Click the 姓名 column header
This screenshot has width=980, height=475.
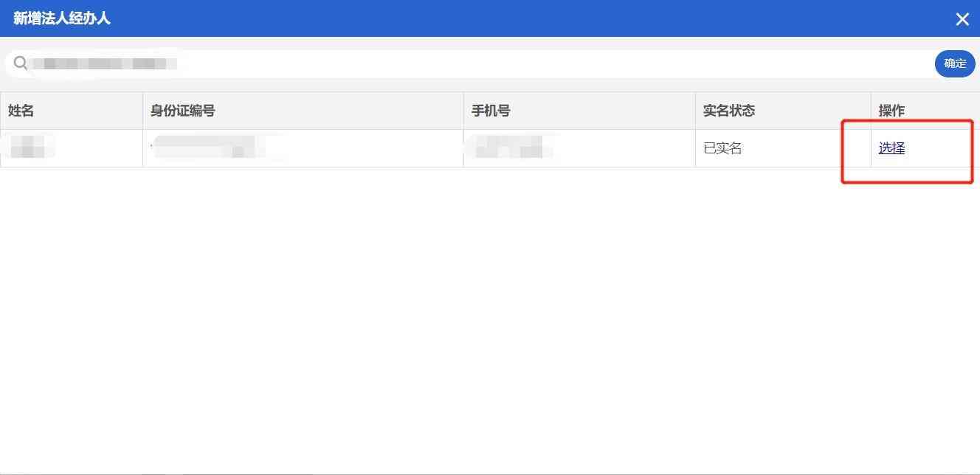21,111
